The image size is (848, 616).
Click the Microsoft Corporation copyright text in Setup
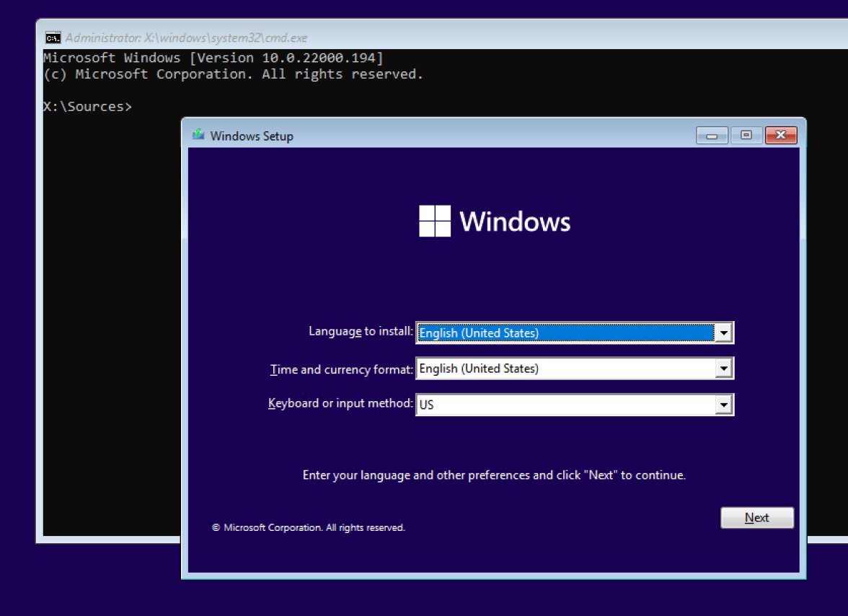[x=309, y=527]
